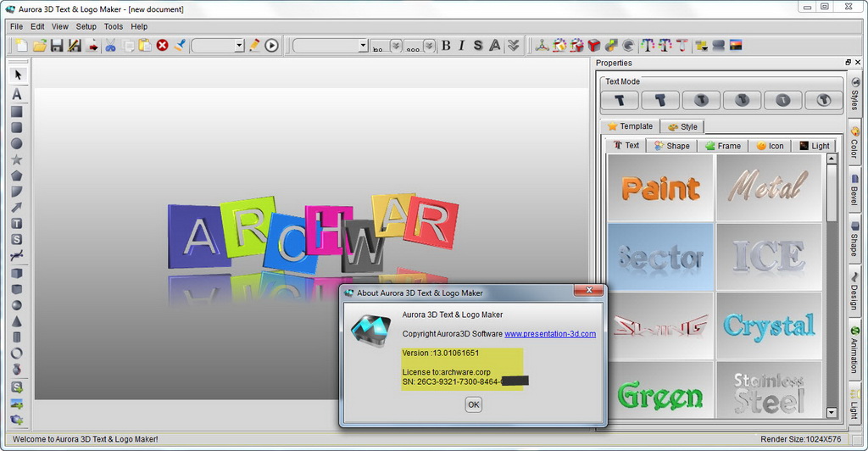Select the T text button shape tool

pyautogui.click(x=17, y=224)
